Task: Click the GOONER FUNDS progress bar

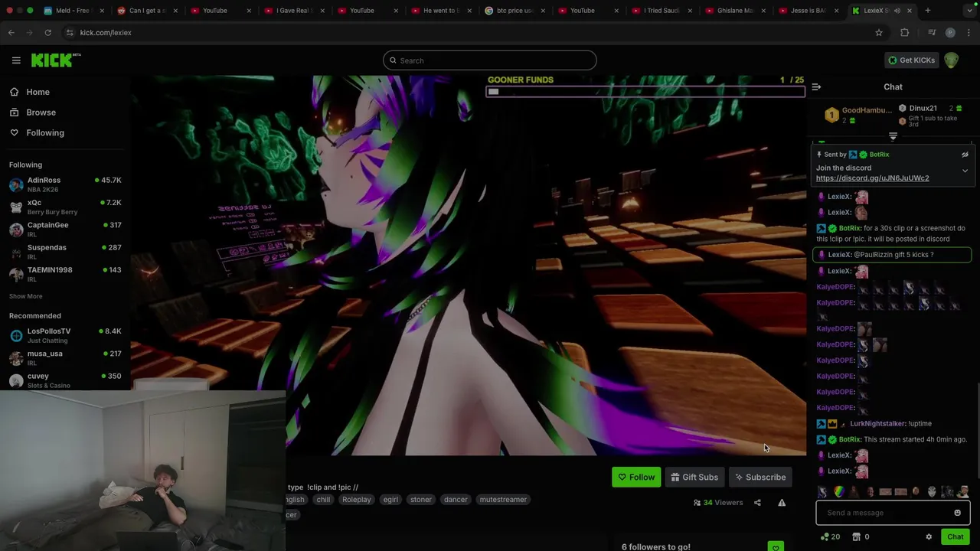Action: tap(645, 92)
